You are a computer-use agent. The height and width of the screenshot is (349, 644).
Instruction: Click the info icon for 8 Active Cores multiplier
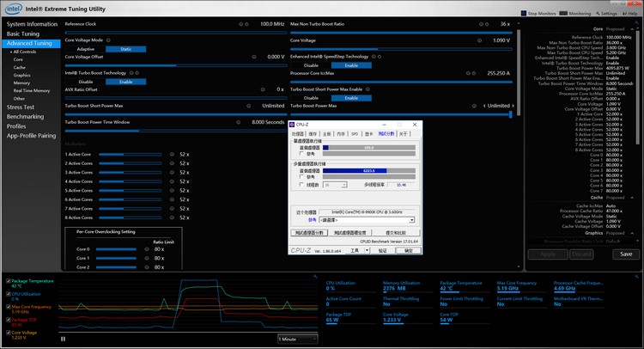pyautogui.click(x=172, y=217)
